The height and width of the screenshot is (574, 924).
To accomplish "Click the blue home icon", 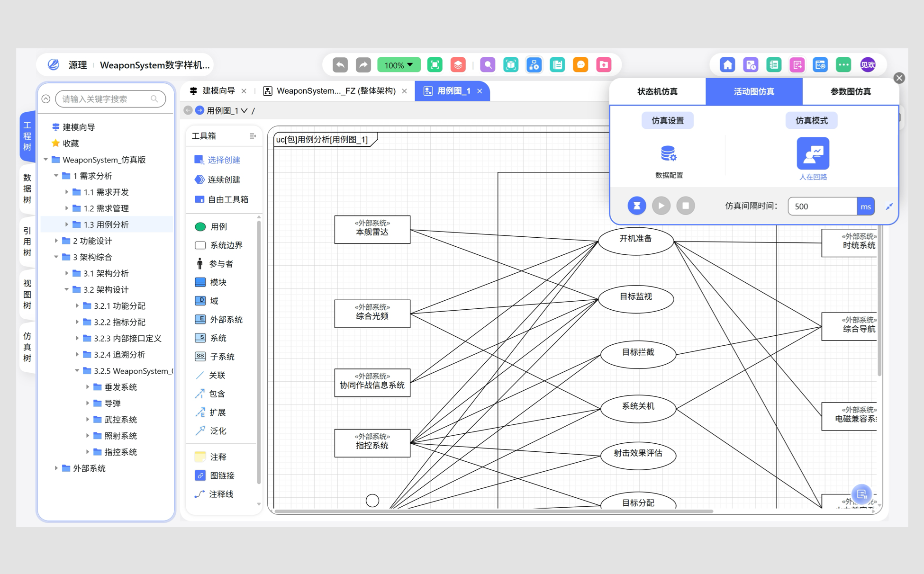I will [727, 65].
